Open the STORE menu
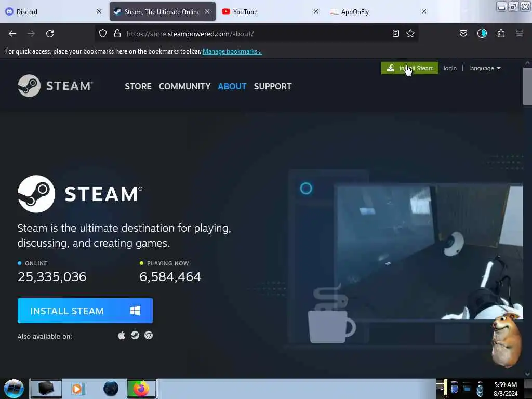532x399 pixels. click(x=138, y=87)
